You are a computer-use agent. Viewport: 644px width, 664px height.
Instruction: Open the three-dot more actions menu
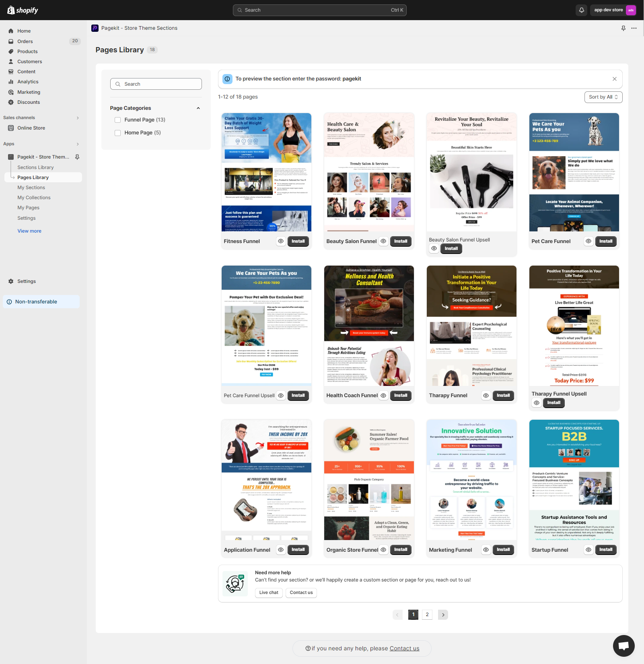point(634,28)
